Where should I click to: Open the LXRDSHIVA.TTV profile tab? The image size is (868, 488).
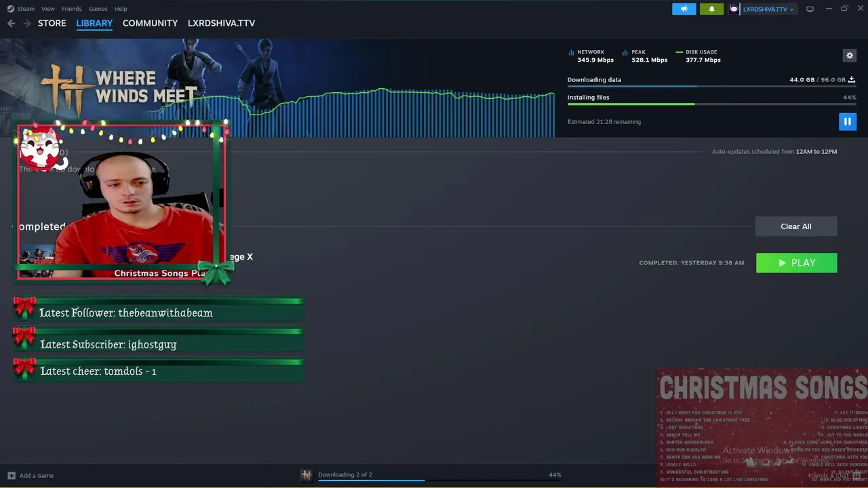221,23
